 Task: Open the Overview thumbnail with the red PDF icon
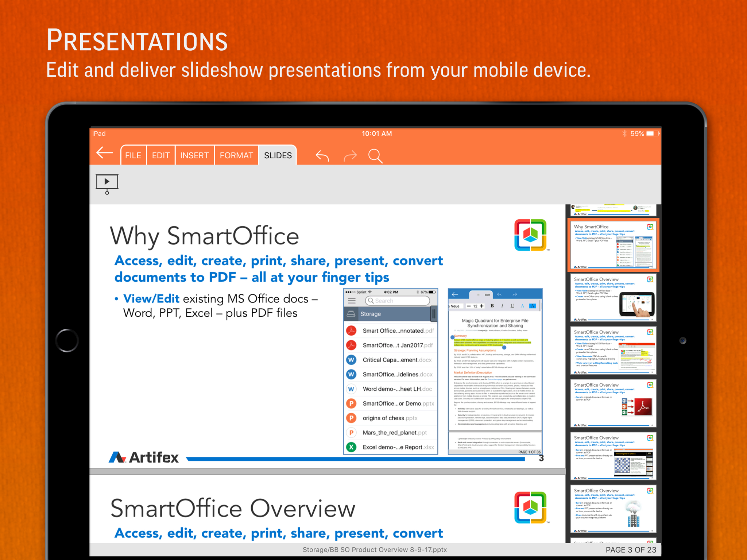coord(613,403)
